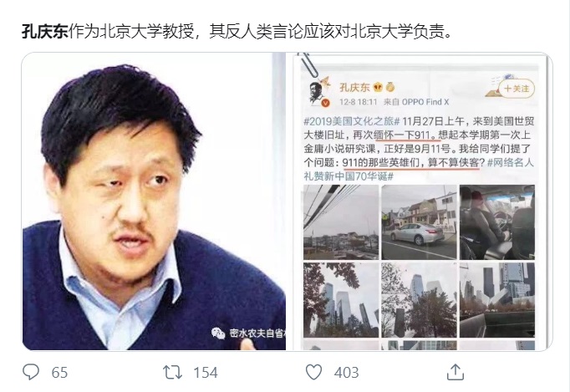The height and width of the screenshot is (392, 570).
Task: Open the left portrait photo of the man
Action: pyautogui.click(x=154, y=201)
